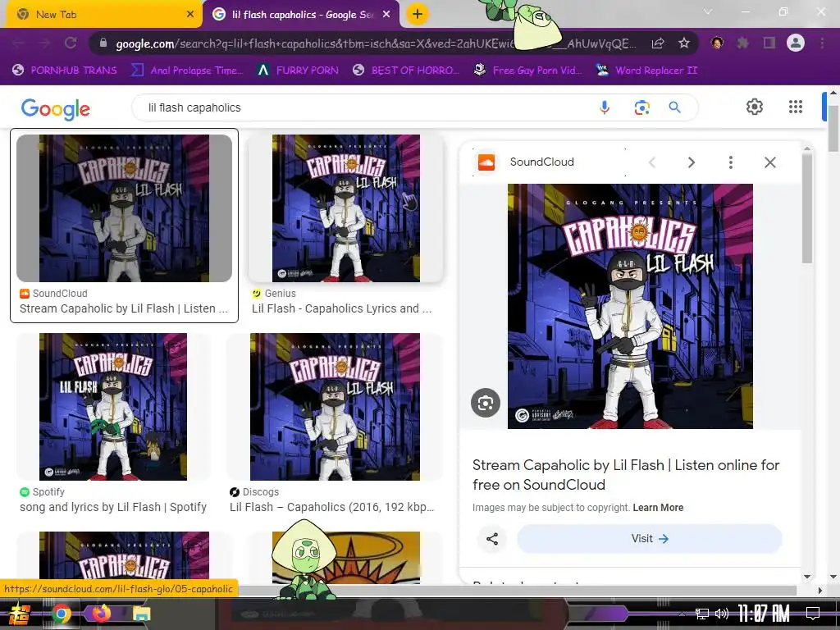Go to next image in preview panel
The height and width of the screenshot is (630, 840).
click(691, 162)
